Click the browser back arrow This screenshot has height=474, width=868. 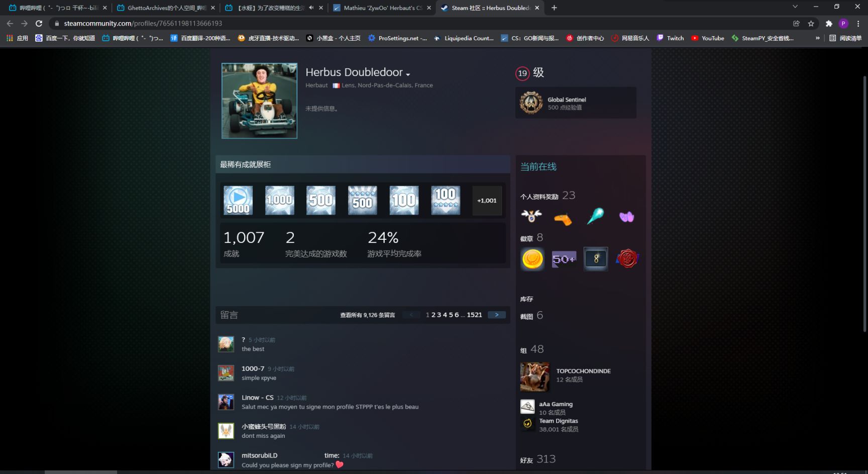click(10, 23)
